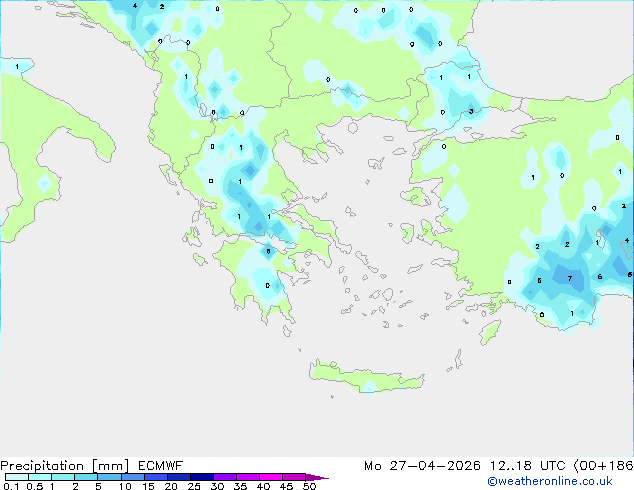Click the '12..18 UTC' time range text
The width and height of the screenshot is (634, 490).
[x=527, y=466]
